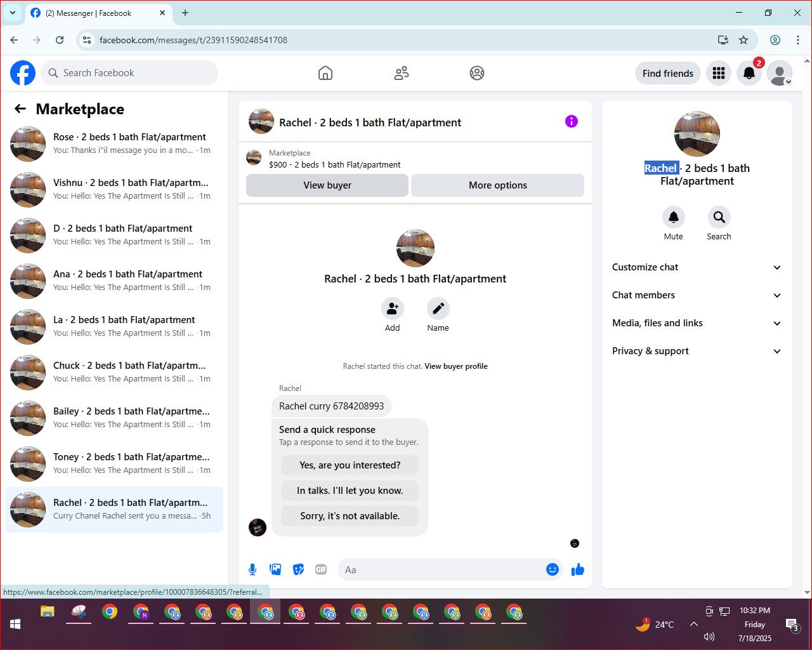Open the Chrome profile icon

(775, 40)
